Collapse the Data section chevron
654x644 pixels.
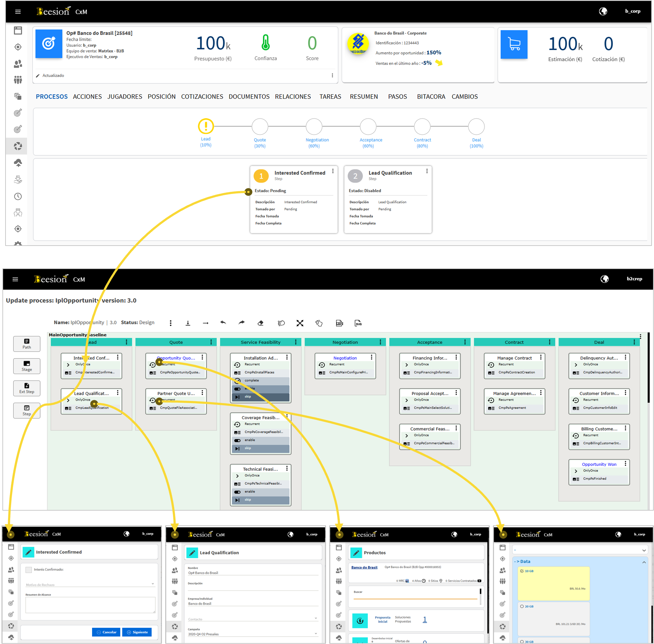click(x=644, y=562)
